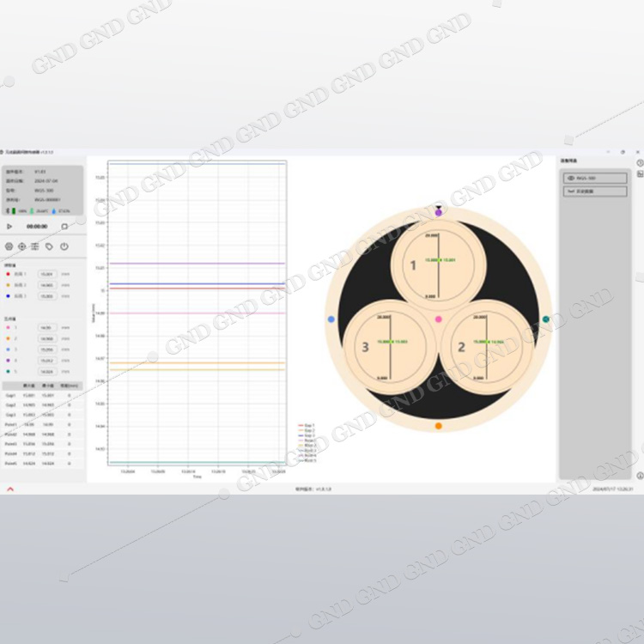
Task: Open the sliders adjustment icon
Action: point(35,246)
